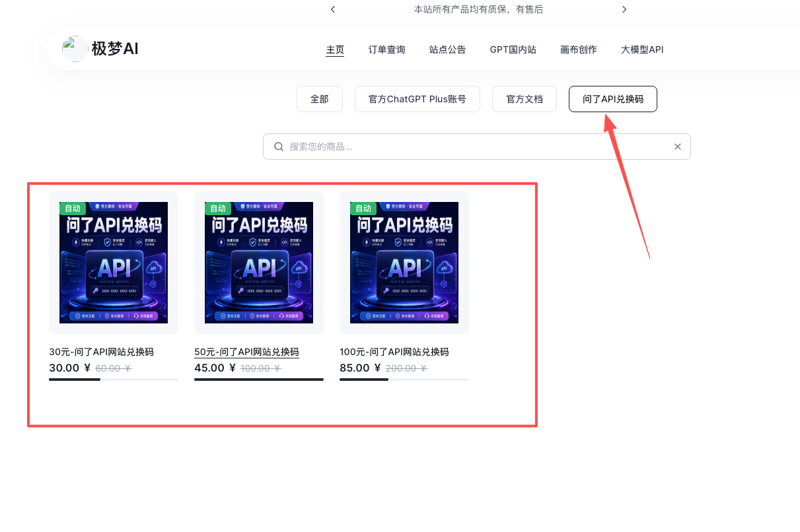Click the 45.00 ¥ price text
The height and width of the screenshot is (532, 800).
(x=215, y=368)
